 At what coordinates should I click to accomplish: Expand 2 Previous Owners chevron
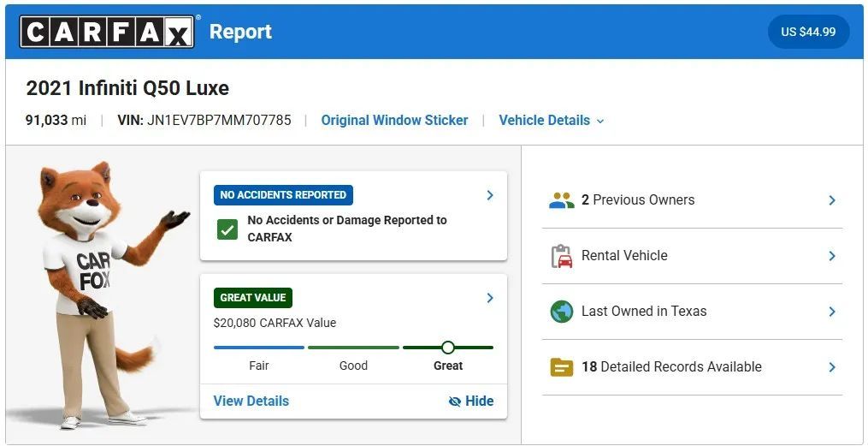click(x=832, y=200)
